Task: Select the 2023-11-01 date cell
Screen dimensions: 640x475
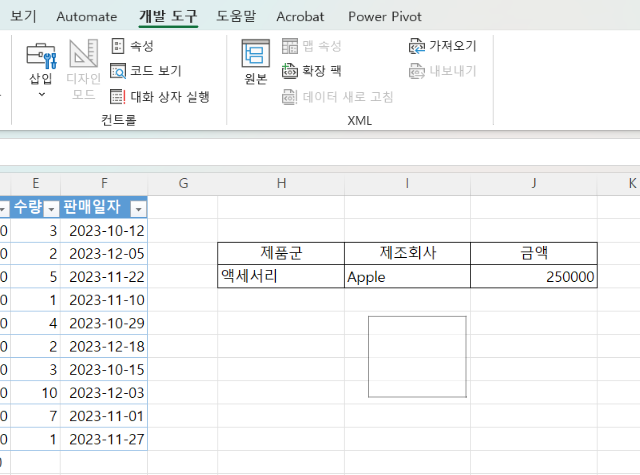Action: tap(104, 416)
